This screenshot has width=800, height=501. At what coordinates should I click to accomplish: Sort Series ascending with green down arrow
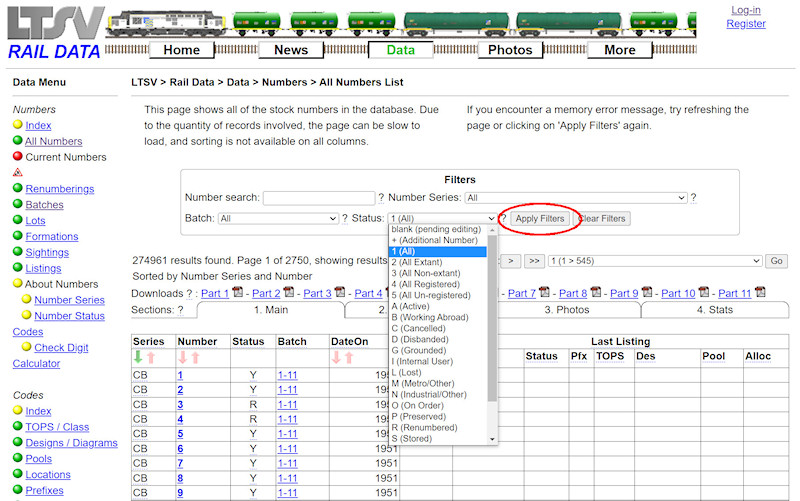click(138, 358)
